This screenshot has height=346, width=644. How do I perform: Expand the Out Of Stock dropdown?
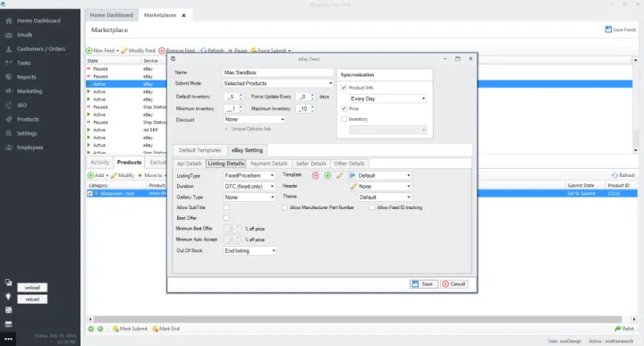pos(250,250)
